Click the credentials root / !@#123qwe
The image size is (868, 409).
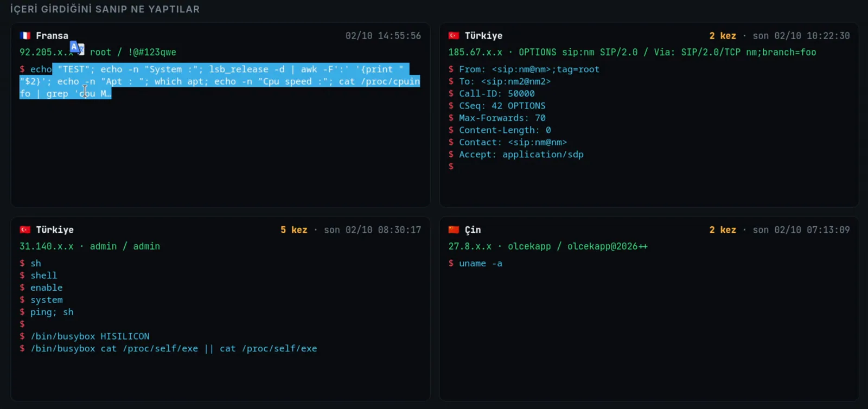point(133,52)
